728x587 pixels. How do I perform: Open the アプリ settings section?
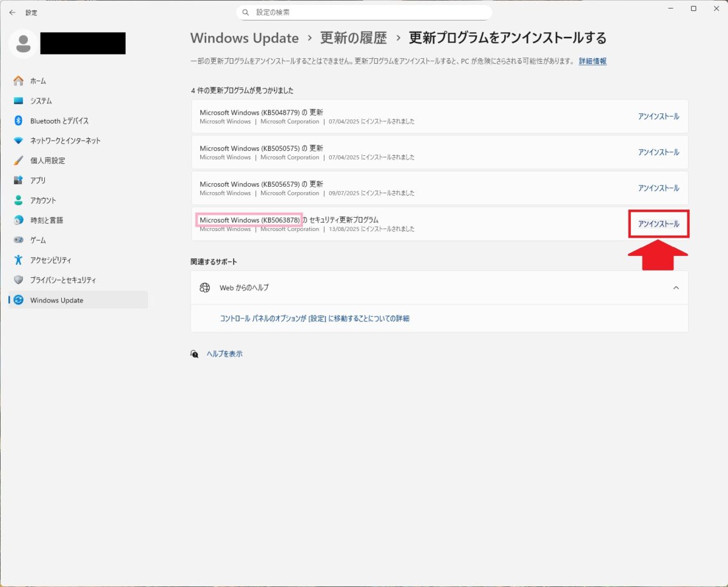tap(38, 180)
